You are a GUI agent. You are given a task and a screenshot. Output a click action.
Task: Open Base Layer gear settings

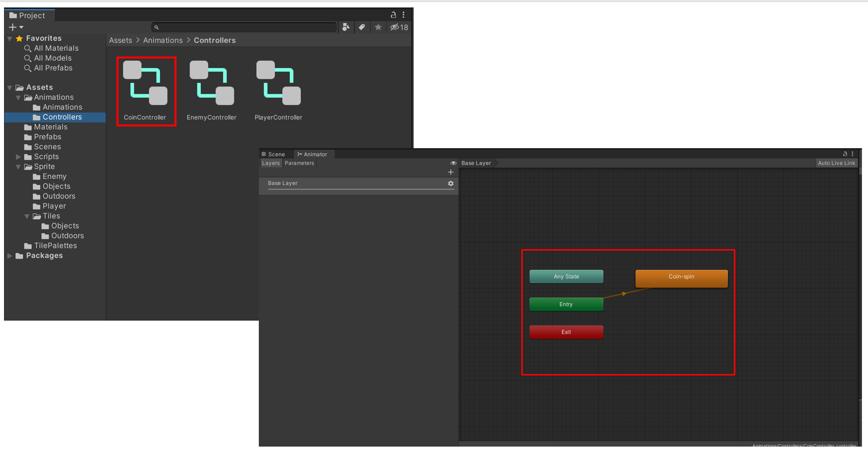coord(451,183)
